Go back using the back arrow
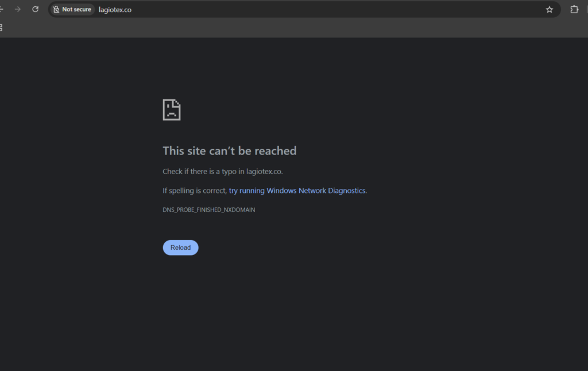The image size is (588, 371). [x=2, y=9]
